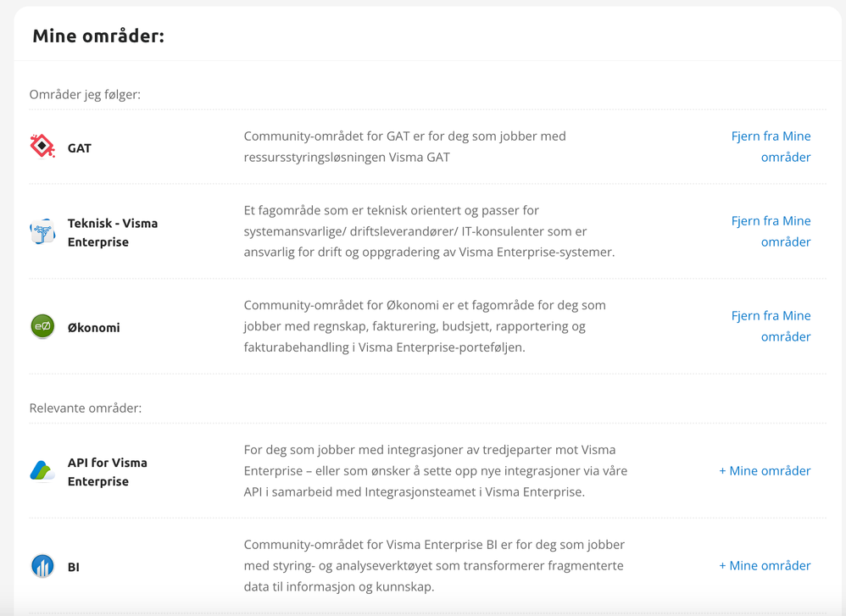Remove Teknisk - Visma Enterprise from Mine områder
The image size is (846, 616).
pos(771,231)
